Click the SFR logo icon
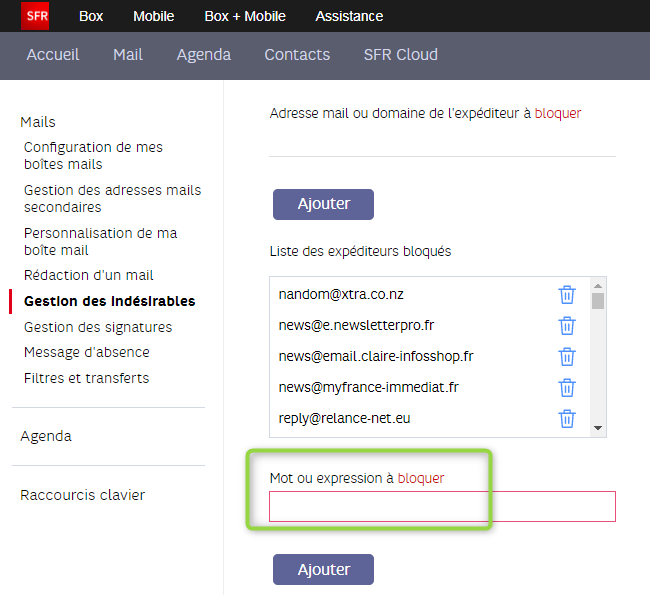The image size is (650, 595). point(35,16)
